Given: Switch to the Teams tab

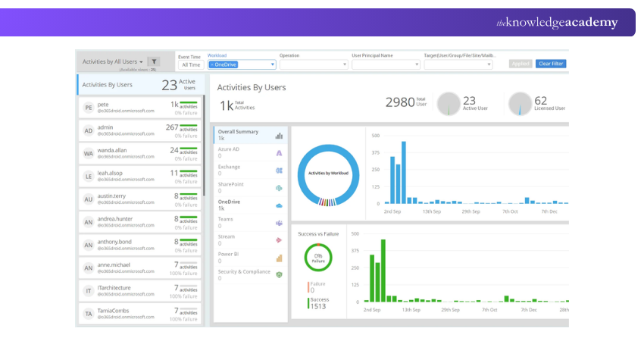Looking at the screenshot, I should click(x=250, y=222).
